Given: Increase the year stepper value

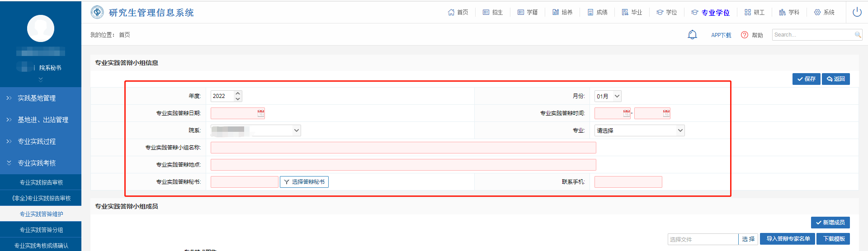Looking at the screenshot, I should click(x=238, y=93).
